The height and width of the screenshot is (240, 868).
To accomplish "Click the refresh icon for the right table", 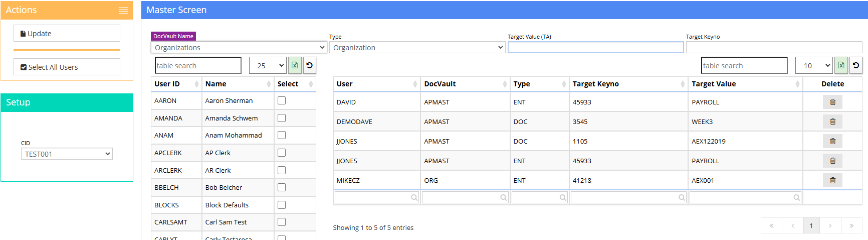I will click(856, 65).
